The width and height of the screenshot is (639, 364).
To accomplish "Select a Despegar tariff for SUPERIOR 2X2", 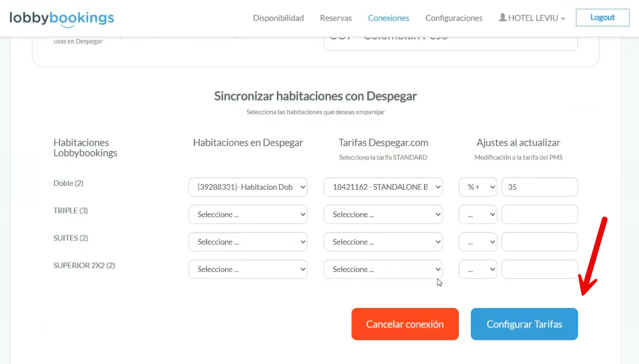I will tap(383, 269).
